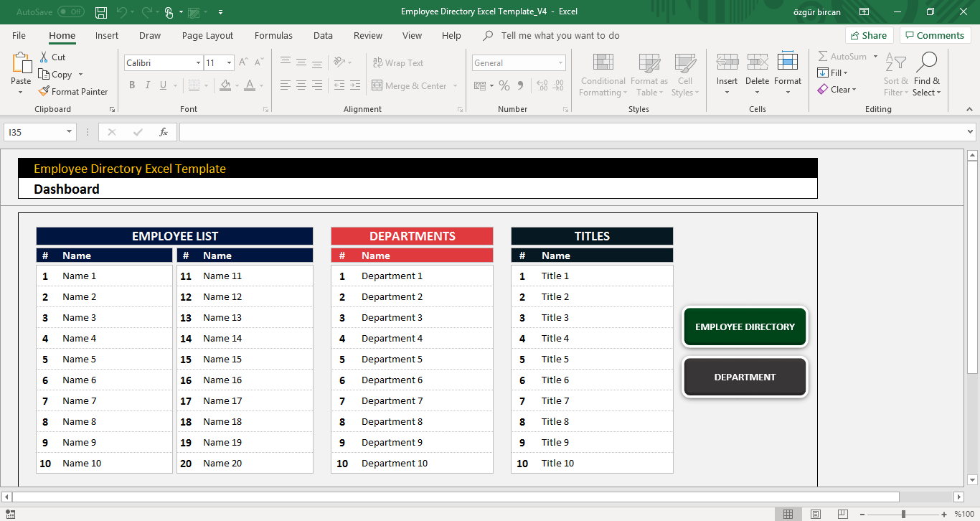Open Ribbon Display Options

click(864, 12)
